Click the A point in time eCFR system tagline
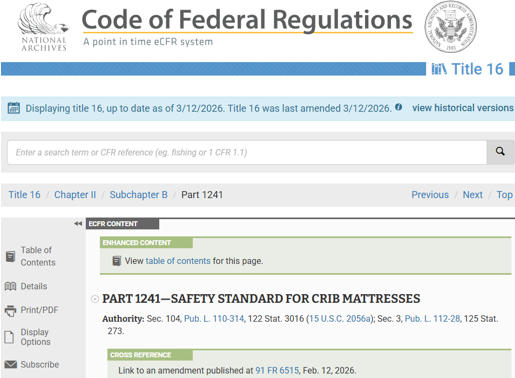The width and height of the screenshot is (515, 378). [148, 42]
